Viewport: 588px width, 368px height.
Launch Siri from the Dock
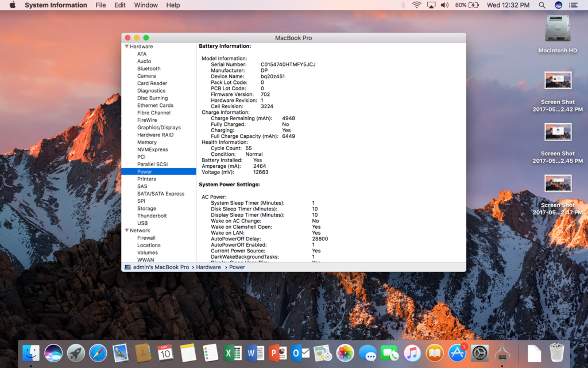[x=53, y=353]
